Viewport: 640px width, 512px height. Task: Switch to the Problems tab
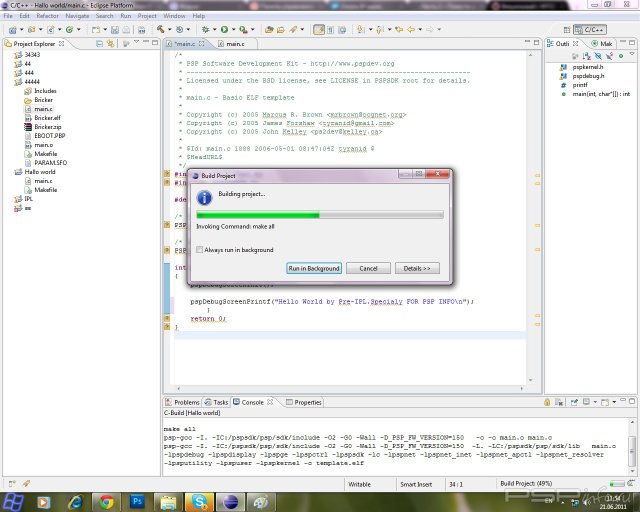pyautogui.click(x=186, y=402)
